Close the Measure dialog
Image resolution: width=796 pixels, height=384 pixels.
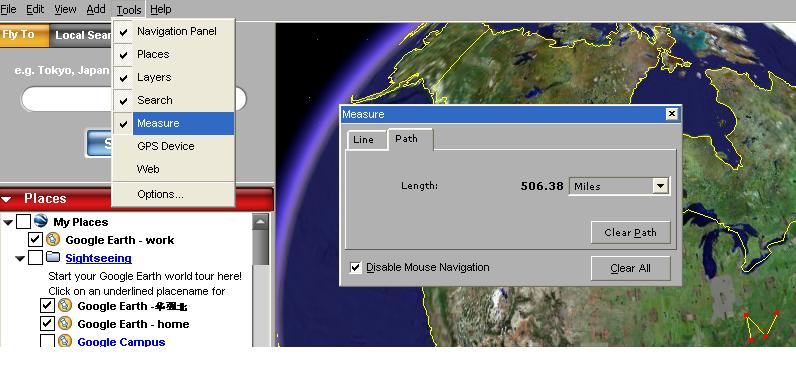coord(672,114)
